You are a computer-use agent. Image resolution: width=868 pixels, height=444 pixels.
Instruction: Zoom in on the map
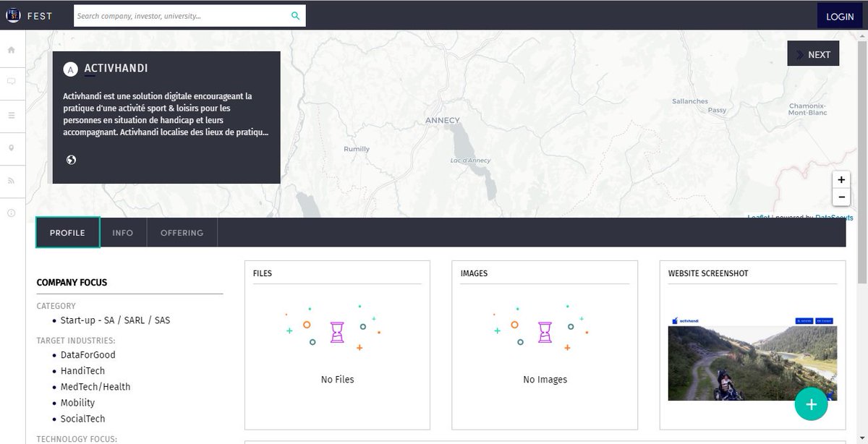(841, 180)
